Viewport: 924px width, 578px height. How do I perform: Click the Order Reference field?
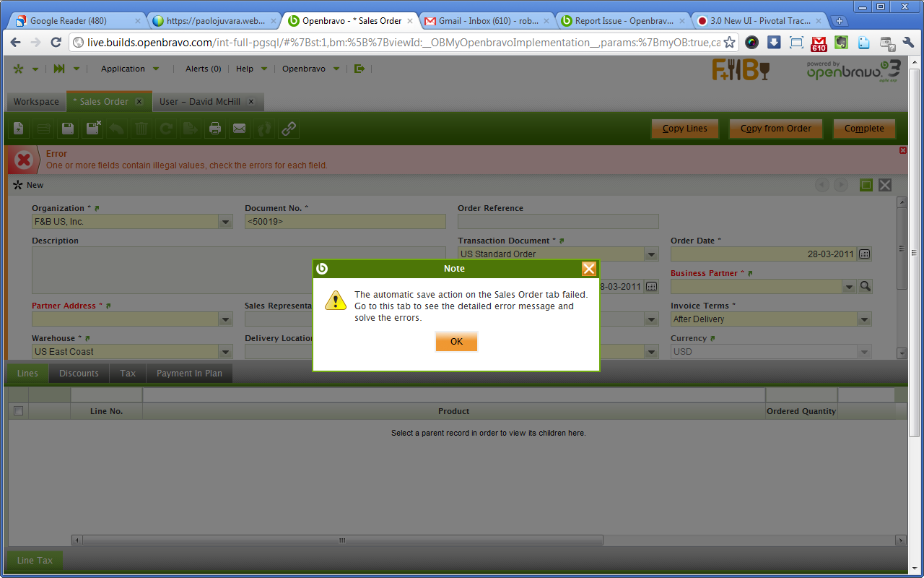(558, 222)
